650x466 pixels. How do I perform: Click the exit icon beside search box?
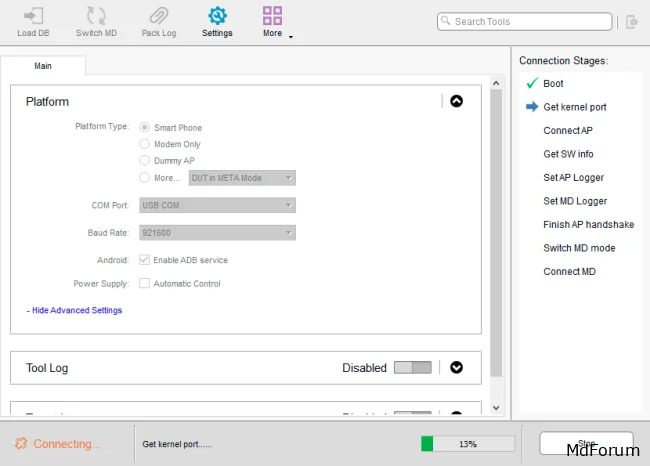631,21
